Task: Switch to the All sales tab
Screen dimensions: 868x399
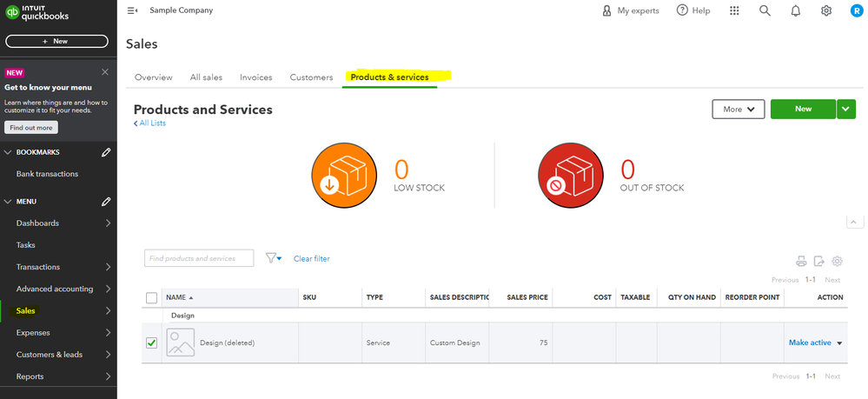Action: pyautogui.click(x=206, y=77)
